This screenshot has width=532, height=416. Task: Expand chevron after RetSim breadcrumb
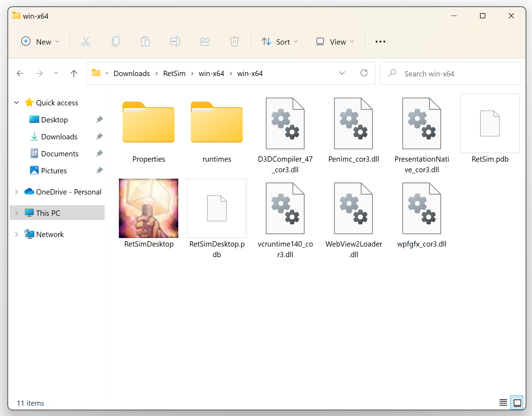[x=192, y=74]
